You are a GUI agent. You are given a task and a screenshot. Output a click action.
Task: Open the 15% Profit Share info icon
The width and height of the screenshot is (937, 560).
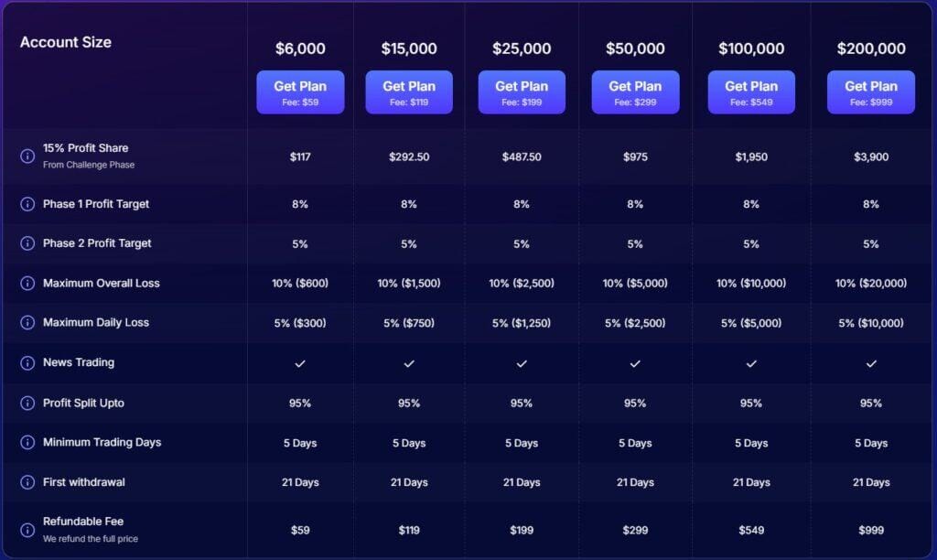click(x=27, y=155)
